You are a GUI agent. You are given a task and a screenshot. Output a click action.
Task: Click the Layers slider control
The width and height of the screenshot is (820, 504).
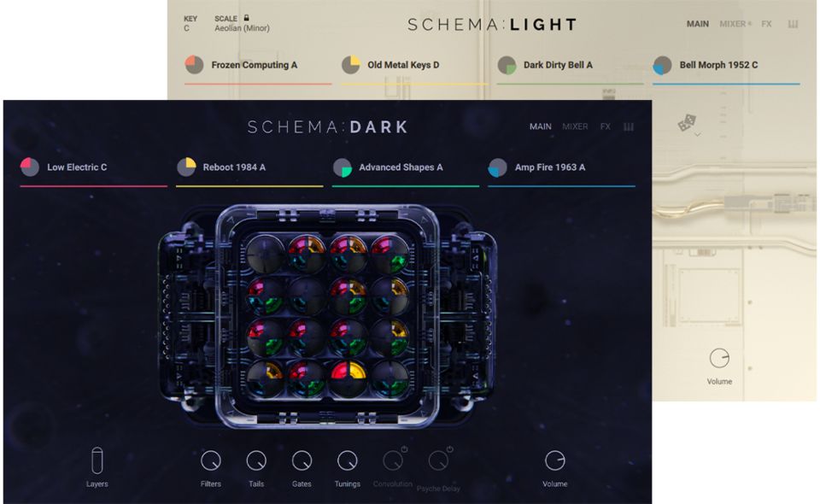97,460
